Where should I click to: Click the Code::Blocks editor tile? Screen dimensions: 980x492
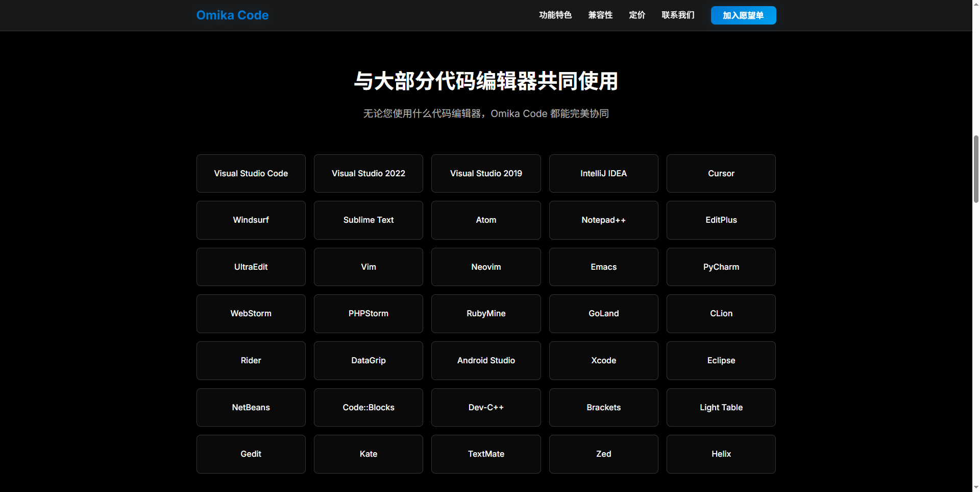(x=368, y=408)
